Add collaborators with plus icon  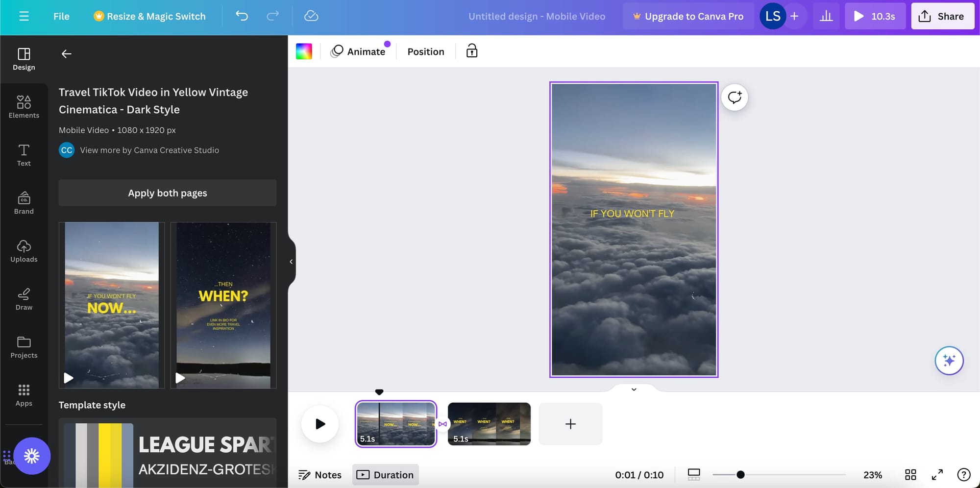794,16
